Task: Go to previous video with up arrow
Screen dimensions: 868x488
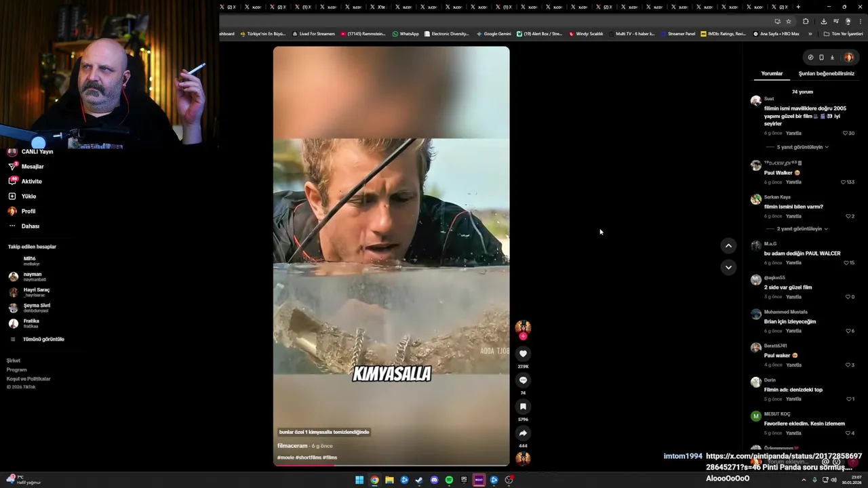Action: (x=728, y=246)
